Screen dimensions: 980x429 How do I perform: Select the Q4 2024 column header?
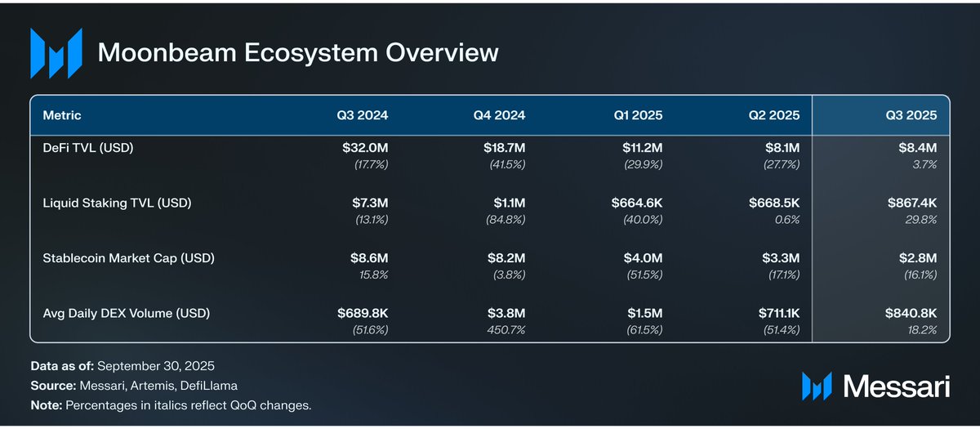[x=499, y=115]
